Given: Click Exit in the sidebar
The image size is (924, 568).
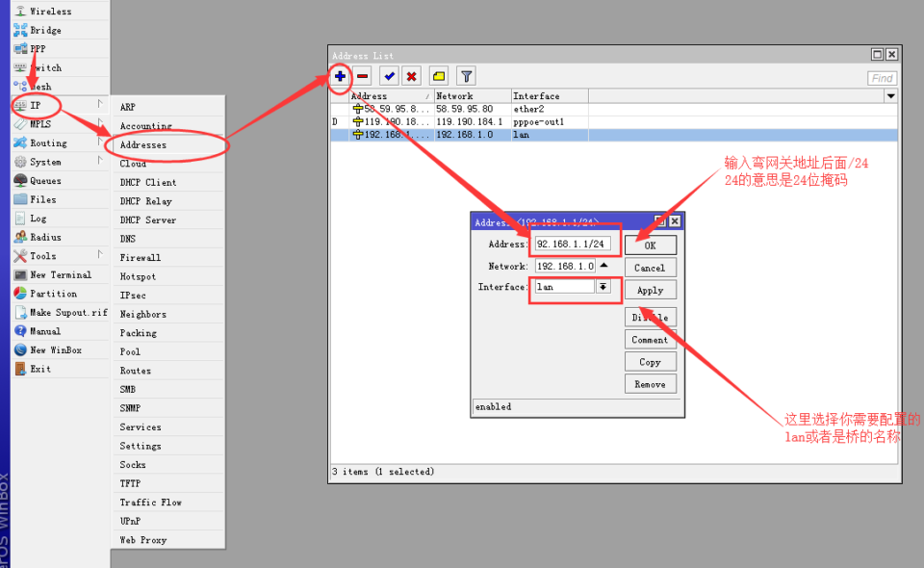Looking at the screenshot, I should point(60,369).
